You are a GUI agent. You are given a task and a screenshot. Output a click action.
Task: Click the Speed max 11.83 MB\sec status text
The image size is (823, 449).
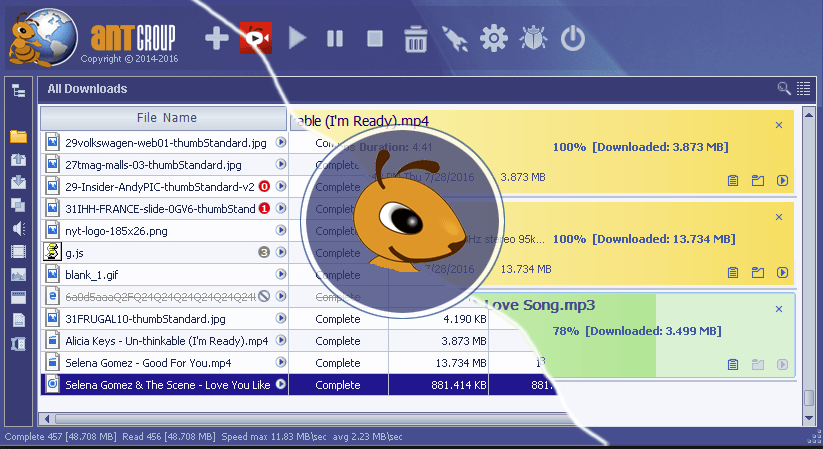(x=273, y=436)
